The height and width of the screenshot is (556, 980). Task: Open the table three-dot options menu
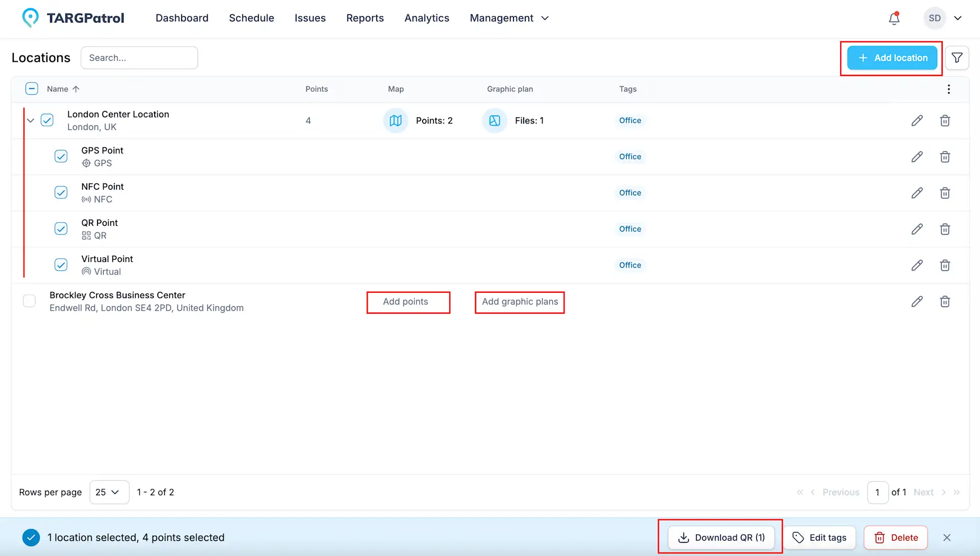coord(948,89)
